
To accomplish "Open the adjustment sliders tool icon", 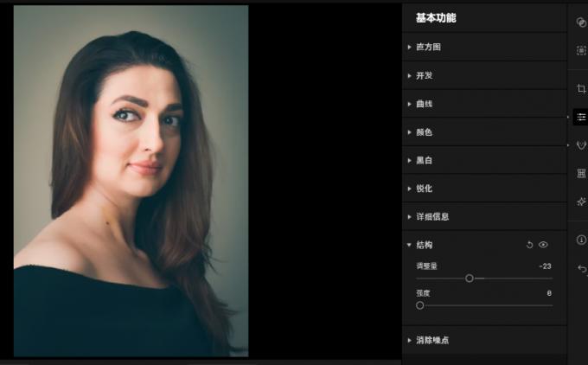I will pyautogui.click(x=581, y=118).
